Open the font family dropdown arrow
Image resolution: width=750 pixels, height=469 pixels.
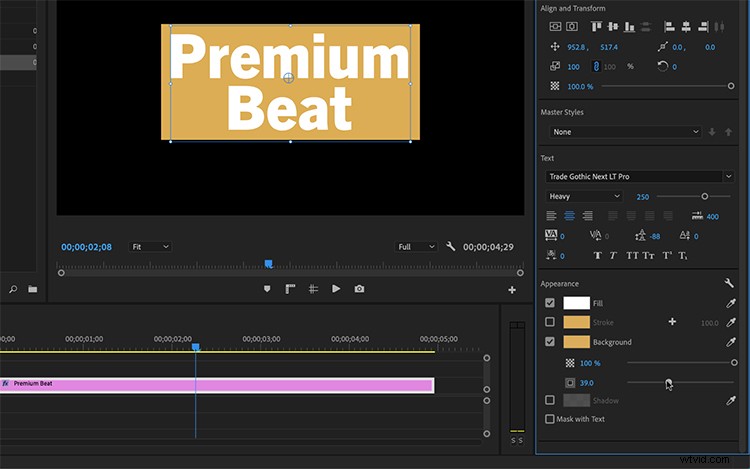point(728,176)
